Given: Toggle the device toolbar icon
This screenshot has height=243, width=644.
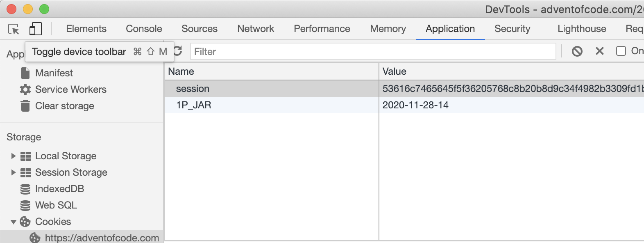Looking at the screenshot, I should (36, 29).
